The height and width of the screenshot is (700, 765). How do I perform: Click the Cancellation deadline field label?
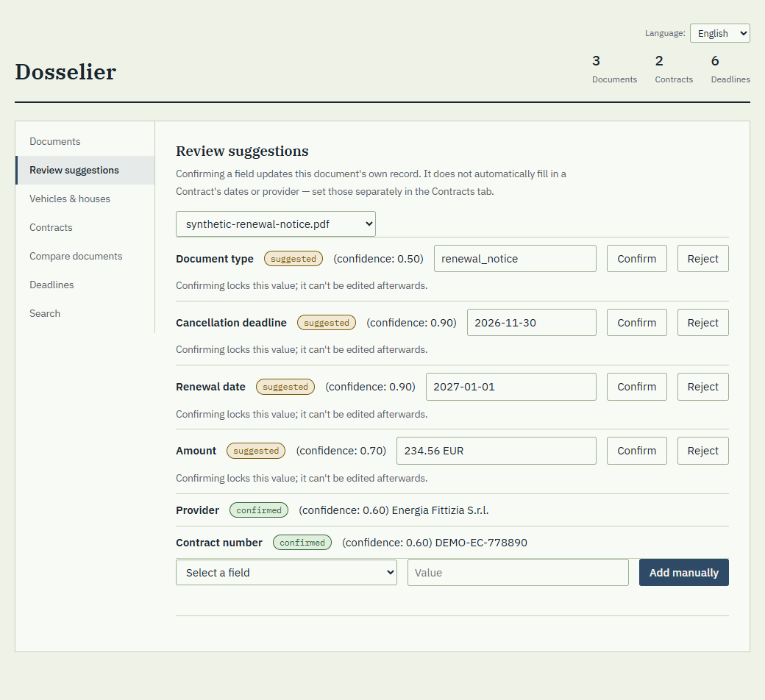(x=231, y=323)
